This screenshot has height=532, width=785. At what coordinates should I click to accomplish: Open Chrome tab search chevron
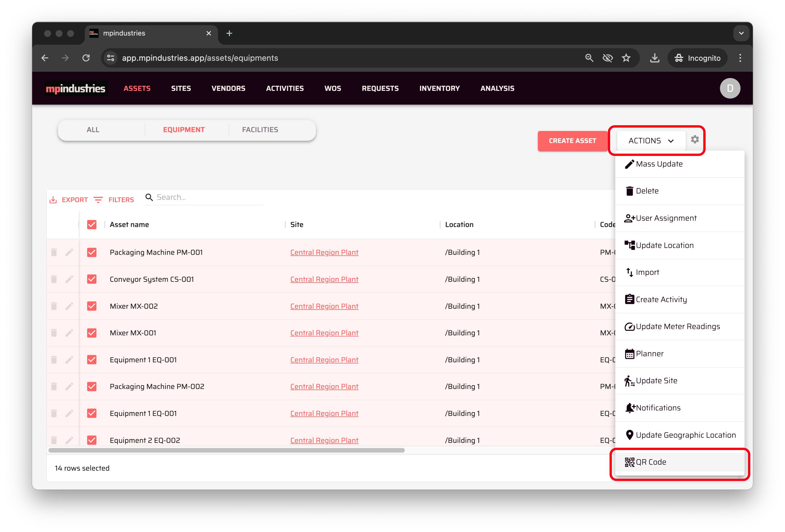(x=741, y=33)
